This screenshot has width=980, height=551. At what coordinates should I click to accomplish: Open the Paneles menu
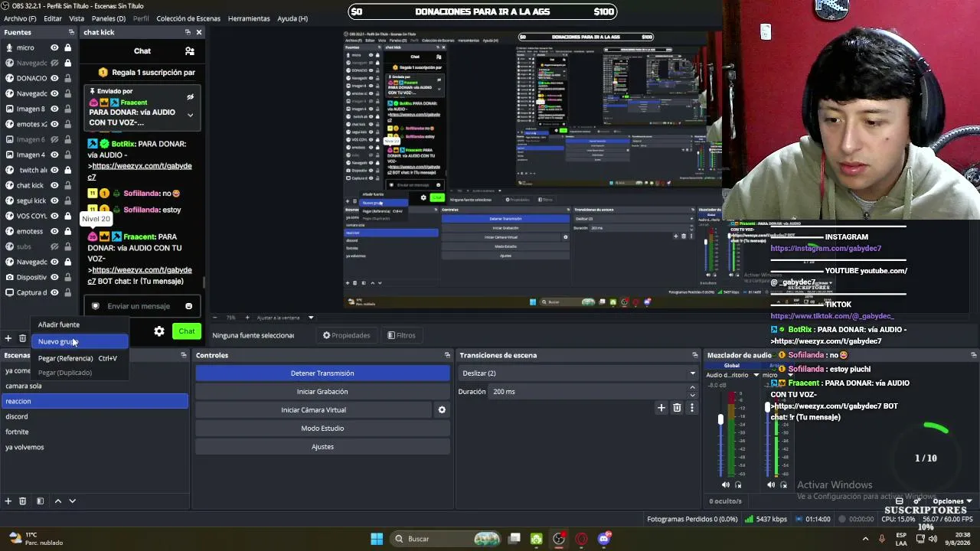pos(109,18)
